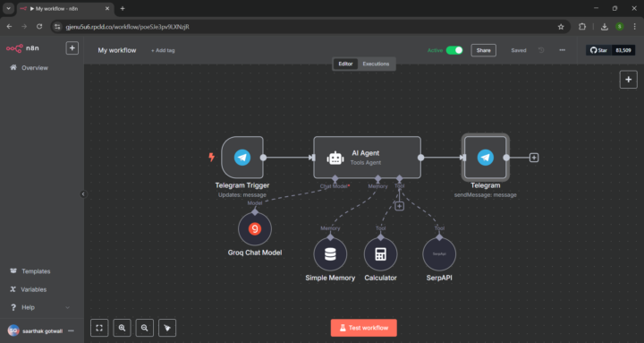Collapse the sidebar with the arrow handle
Image resolution: width=644 pixels, height=343 pixels.
click(x=83, y=194)
